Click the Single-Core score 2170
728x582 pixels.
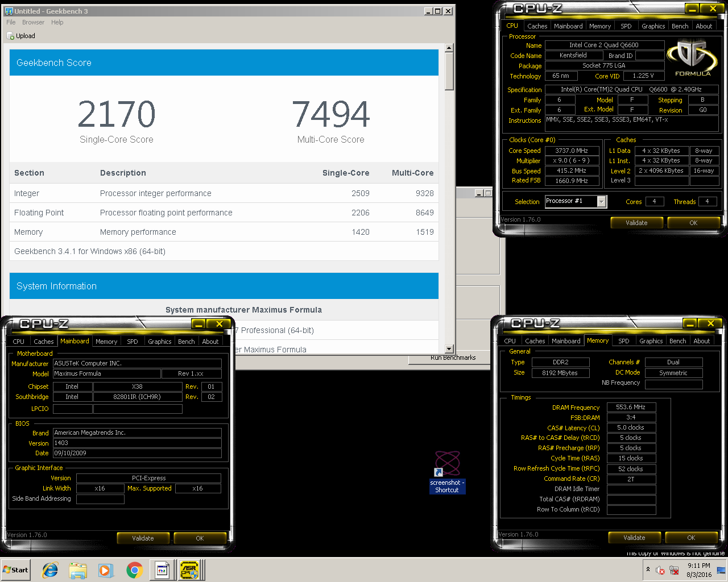pyautogui.click(x=117, y=114)
